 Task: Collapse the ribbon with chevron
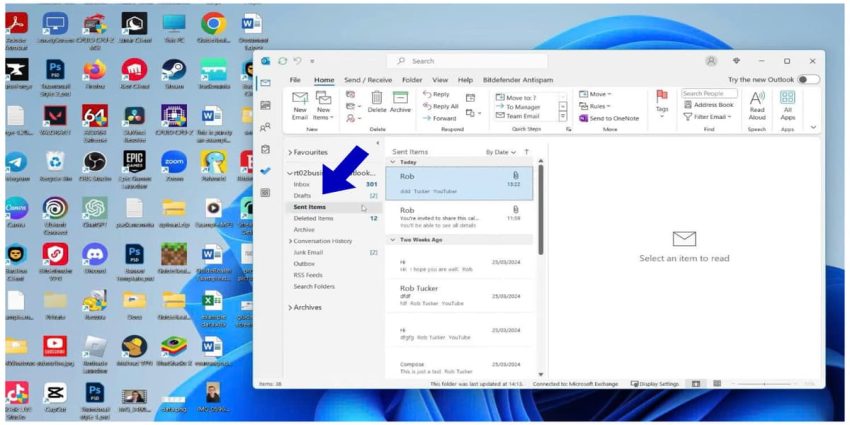pyautogui.click(x=813, y=127)
